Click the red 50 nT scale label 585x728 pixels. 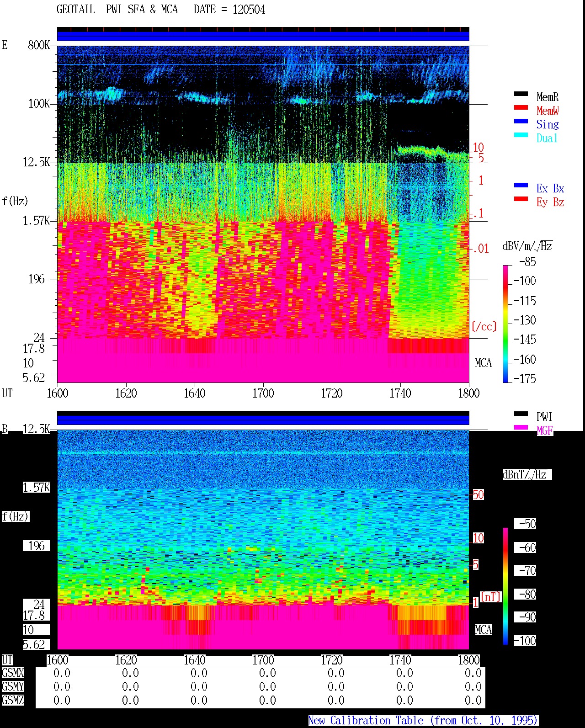pyautogui.click(x=478, y=494)
